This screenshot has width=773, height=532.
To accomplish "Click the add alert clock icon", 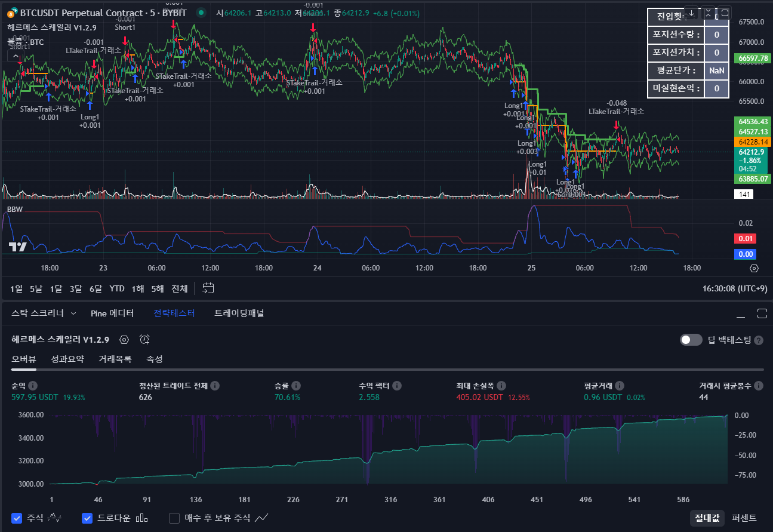I will click(144, 340).
